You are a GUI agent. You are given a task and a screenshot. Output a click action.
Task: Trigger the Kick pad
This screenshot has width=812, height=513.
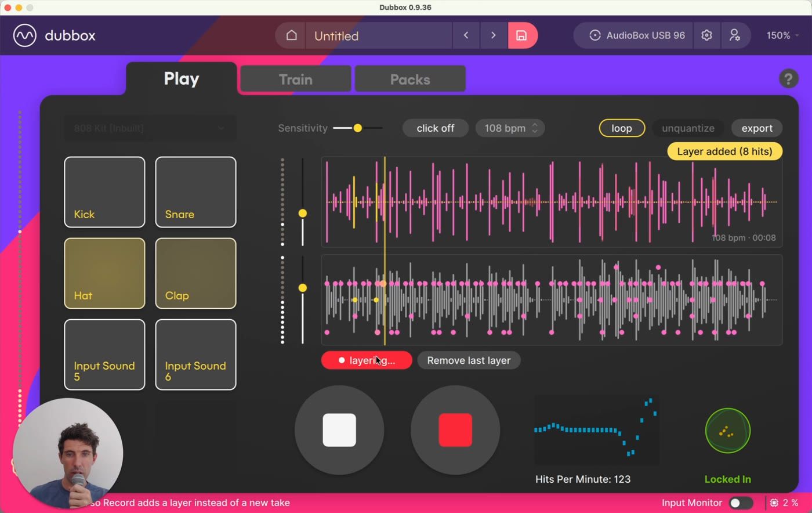coord(104,192)
